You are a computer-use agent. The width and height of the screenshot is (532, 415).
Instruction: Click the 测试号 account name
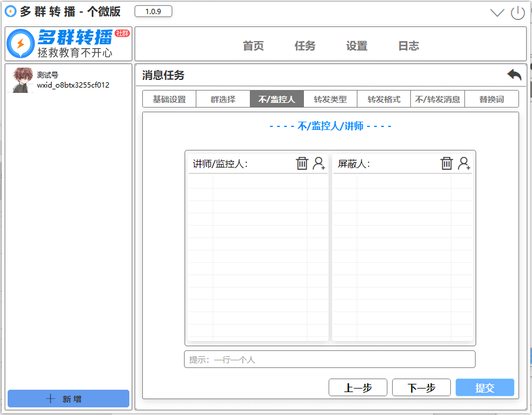[x=48, y=75]
